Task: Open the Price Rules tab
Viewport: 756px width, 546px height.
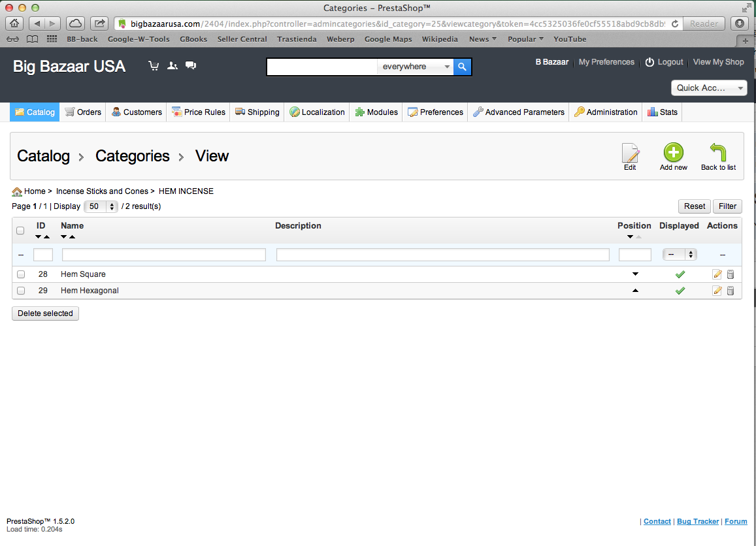Action: [198, 112]
